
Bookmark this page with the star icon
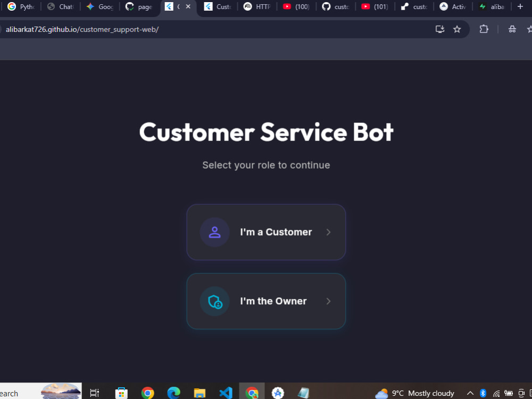coord(457,29)
